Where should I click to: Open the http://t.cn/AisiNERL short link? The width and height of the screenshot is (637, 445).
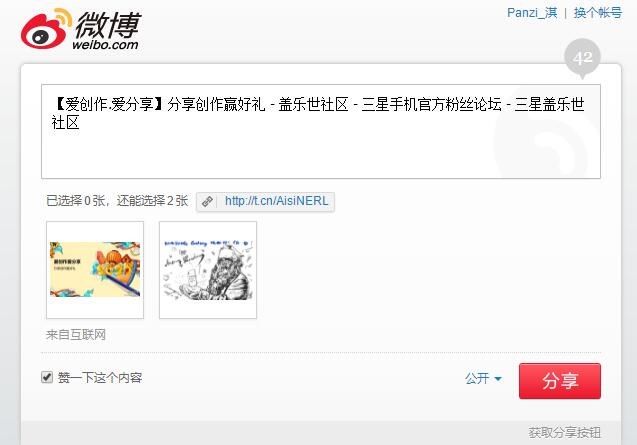tap(276, 201)
